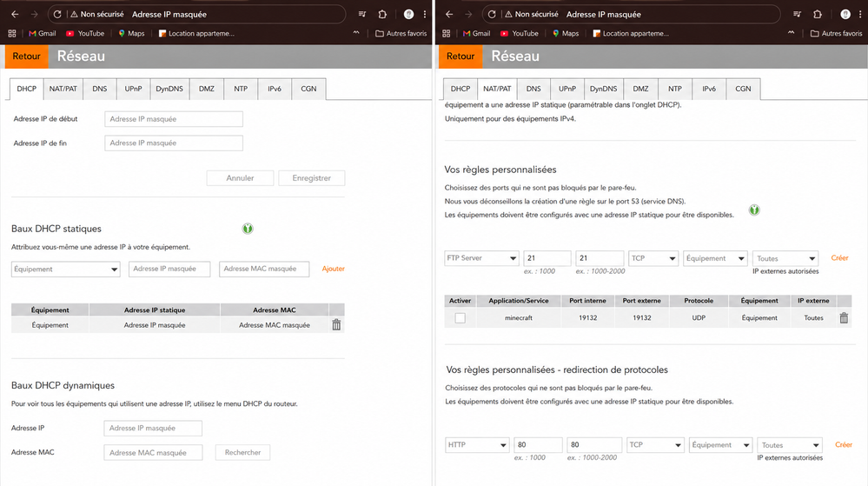The image size is (868, 486).
Task: Click Annuler button
Action: coord(240,178)
